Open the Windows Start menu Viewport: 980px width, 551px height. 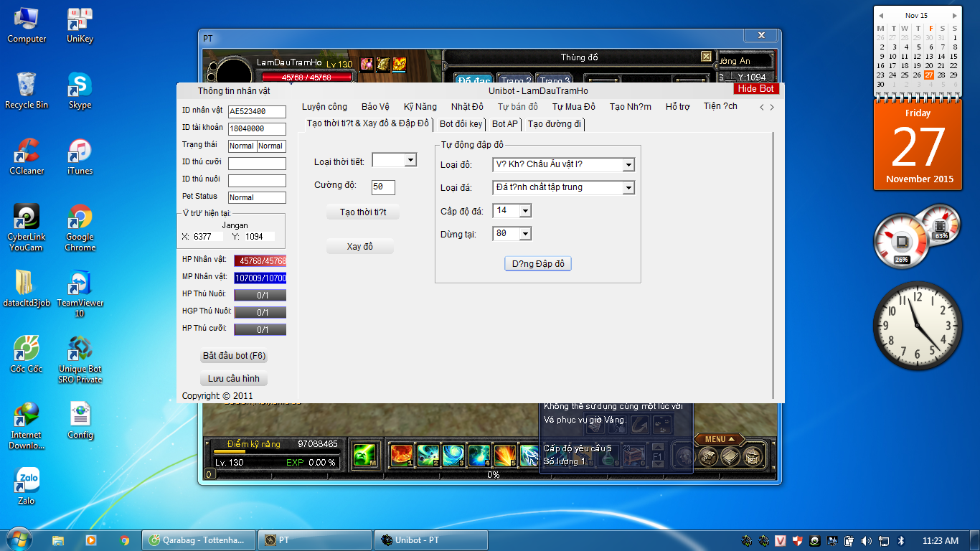point(19,540)
